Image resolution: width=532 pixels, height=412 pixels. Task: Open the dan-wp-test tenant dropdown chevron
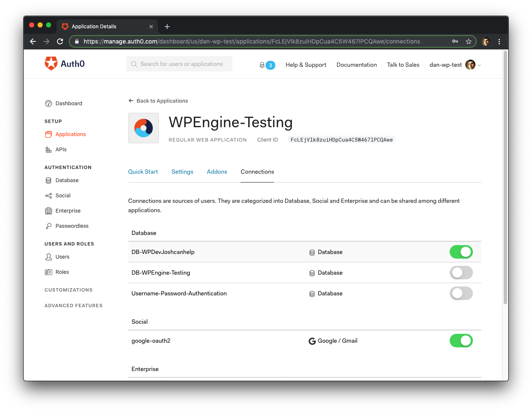coord(479,65)
